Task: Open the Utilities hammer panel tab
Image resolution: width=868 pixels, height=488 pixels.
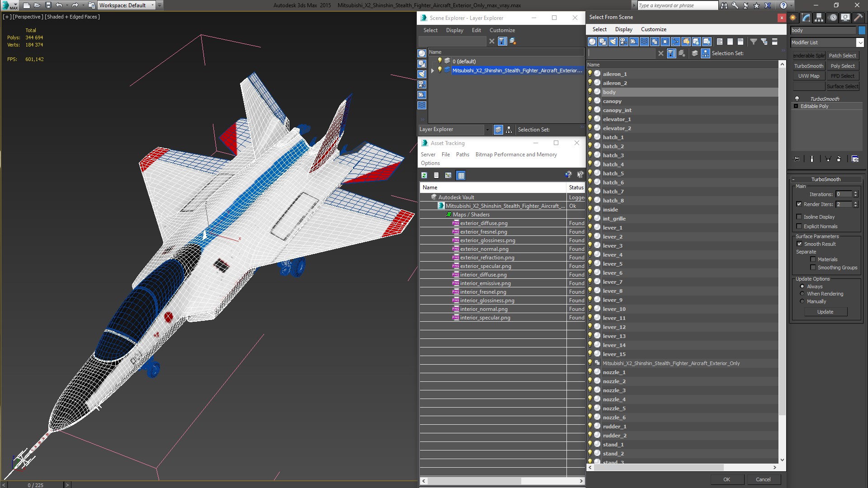Action: tap(858, 18)
